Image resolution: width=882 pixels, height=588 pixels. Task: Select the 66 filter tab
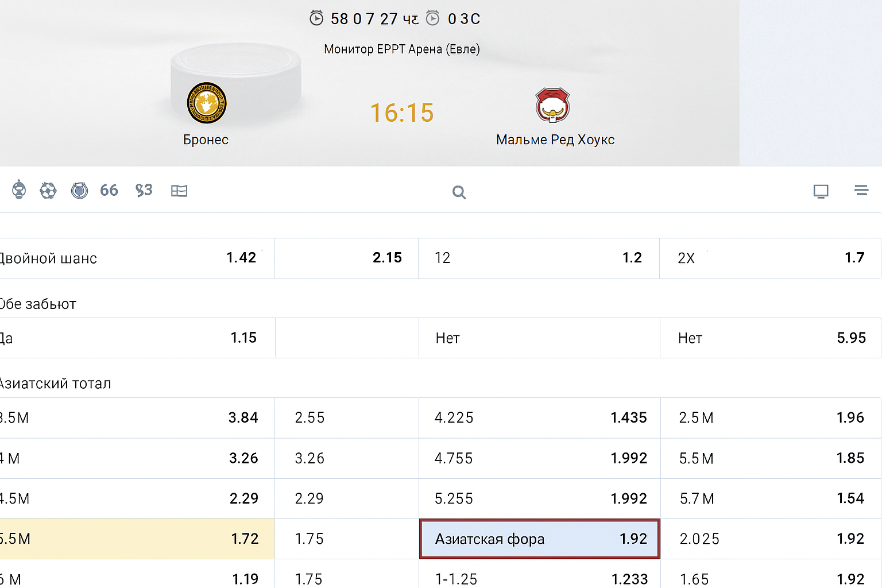point(109,190)
